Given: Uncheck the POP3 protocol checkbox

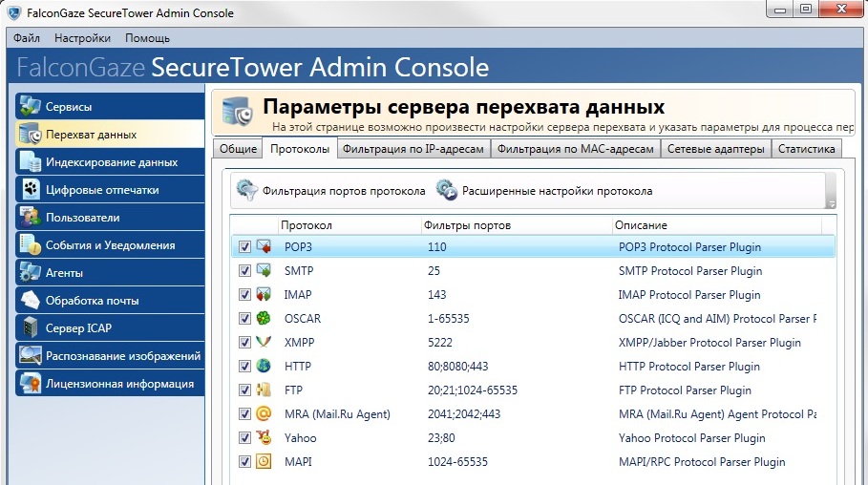Looking at the screenshot, I should (x=244, y=247).
